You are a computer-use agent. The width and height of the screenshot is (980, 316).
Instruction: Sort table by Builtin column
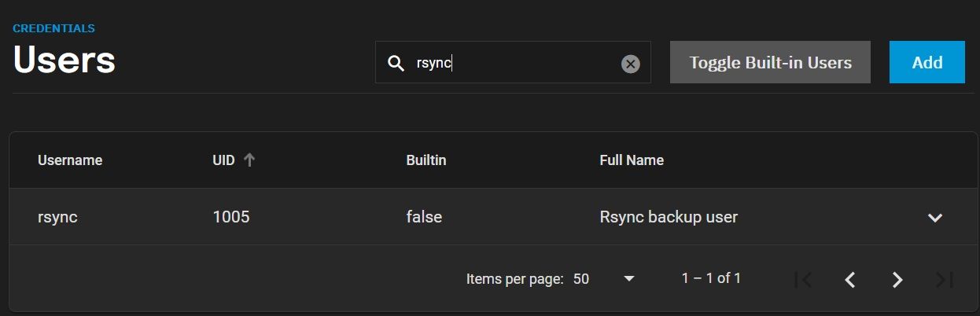click(426, 160)
